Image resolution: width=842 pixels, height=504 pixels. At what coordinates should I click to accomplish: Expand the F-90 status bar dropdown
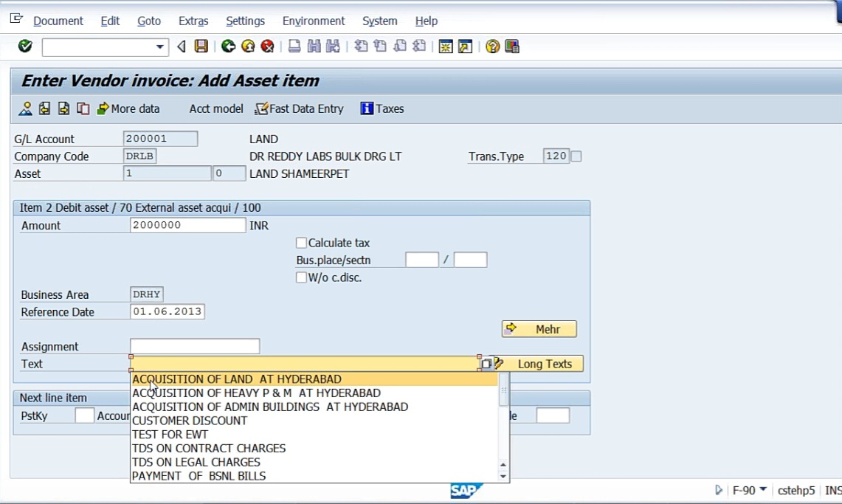pyautogui.click(x=762, y=489)
